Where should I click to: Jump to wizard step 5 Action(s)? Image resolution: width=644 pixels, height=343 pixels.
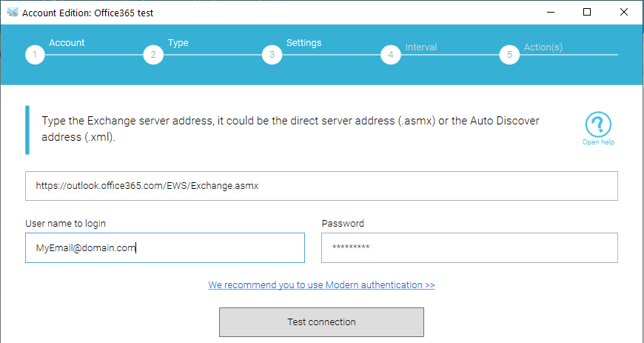point(509,55)
